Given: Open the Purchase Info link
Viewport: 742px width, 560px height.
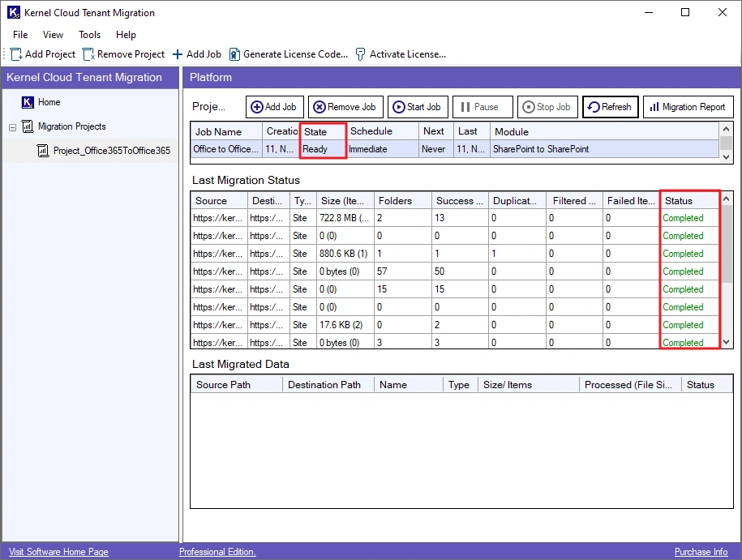Looking at the screenshot, I should (701, 552).
